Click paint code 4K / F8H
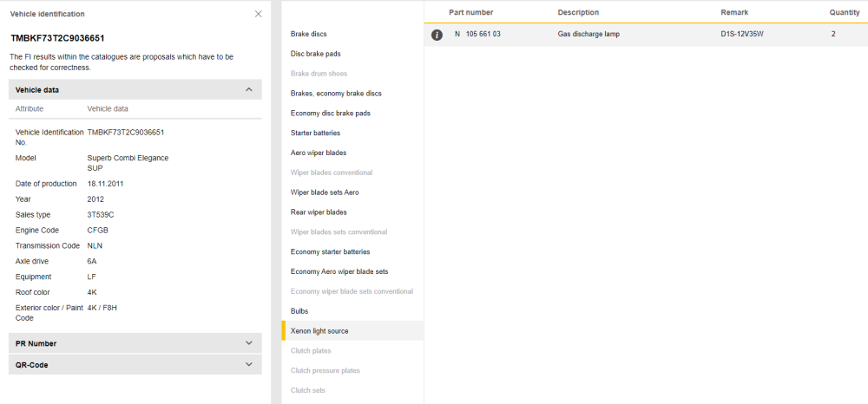The height and width of the screenshot is (404, 868). pyautogui.click(x=102, y=307)
